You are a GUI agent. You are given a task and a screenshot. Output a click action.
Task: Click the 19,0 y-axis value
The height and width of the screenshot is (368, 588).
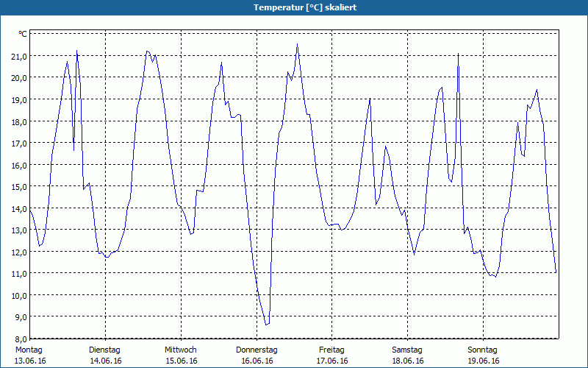coord(20,100)
